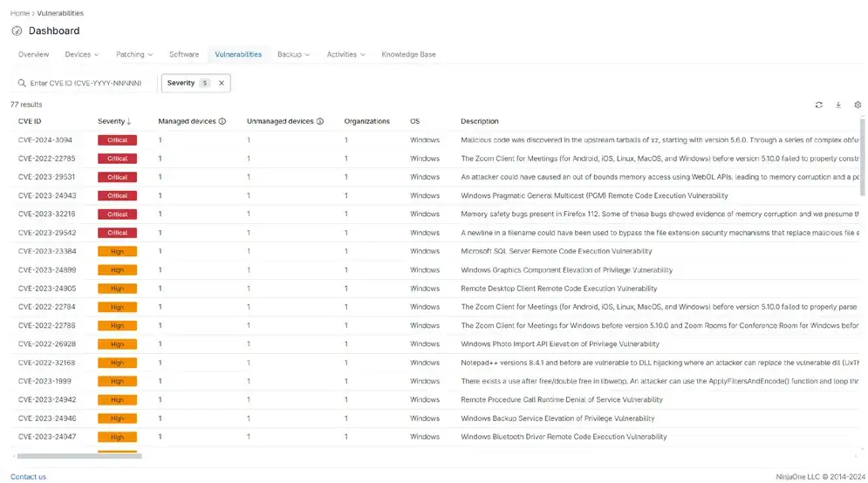The width and height of the screenshot is (868, 483).
Task: Open CVE-2023-24899 entry
Action: click(x=47, y=270)
